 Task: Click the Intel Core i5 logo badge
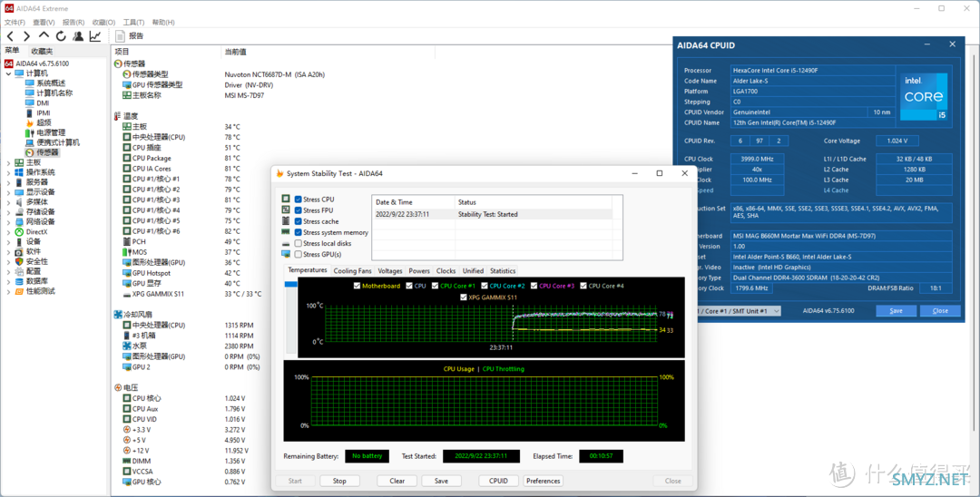[924, 97]
